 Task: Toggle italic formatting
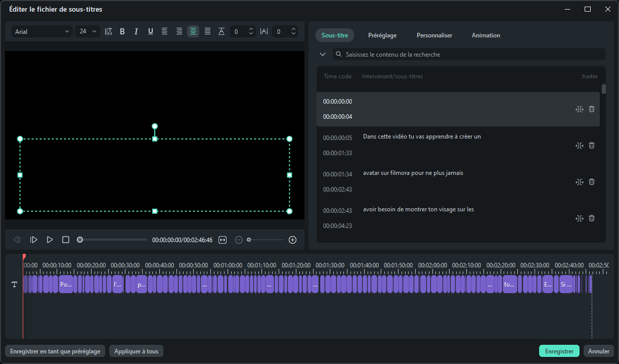pos(136,31)
